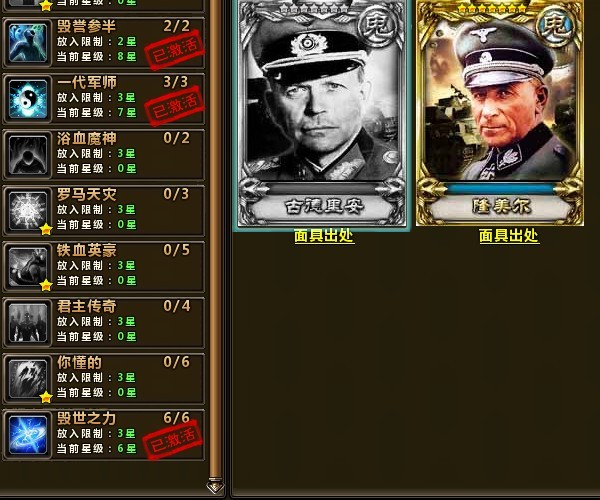The width and height of the screenshot is (600, 500).
Task: Click the 已激活 stamp on 毁世之力
Action: click(173, 440)
